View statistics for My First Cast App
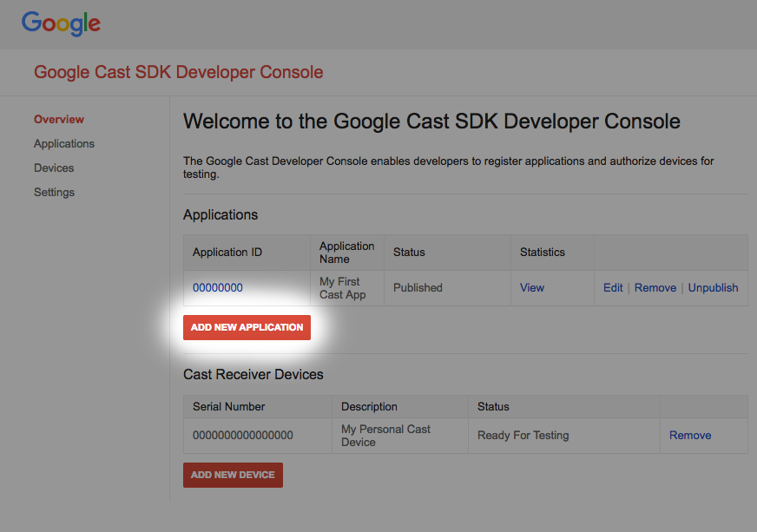 [531, 287]
